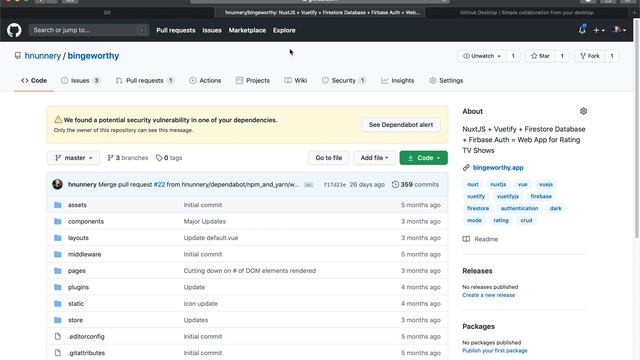The image size is (640, 360).
Task: Open the notifications bell
Action: pyautogui.click(x=582, y=30)
